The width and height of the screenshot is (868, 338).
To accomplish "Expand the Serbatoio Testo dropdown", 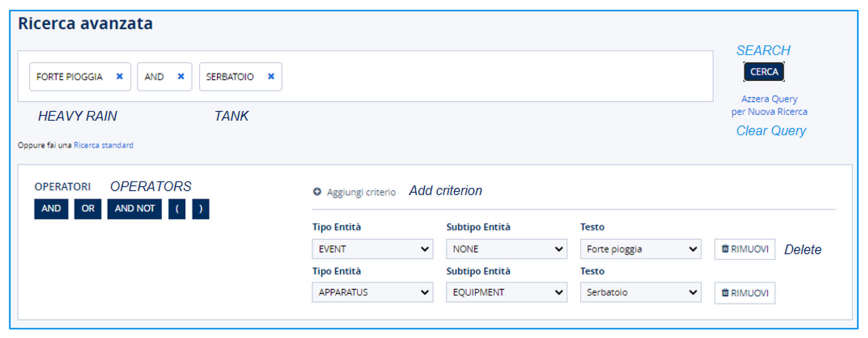I will click(x=640, y=292).
